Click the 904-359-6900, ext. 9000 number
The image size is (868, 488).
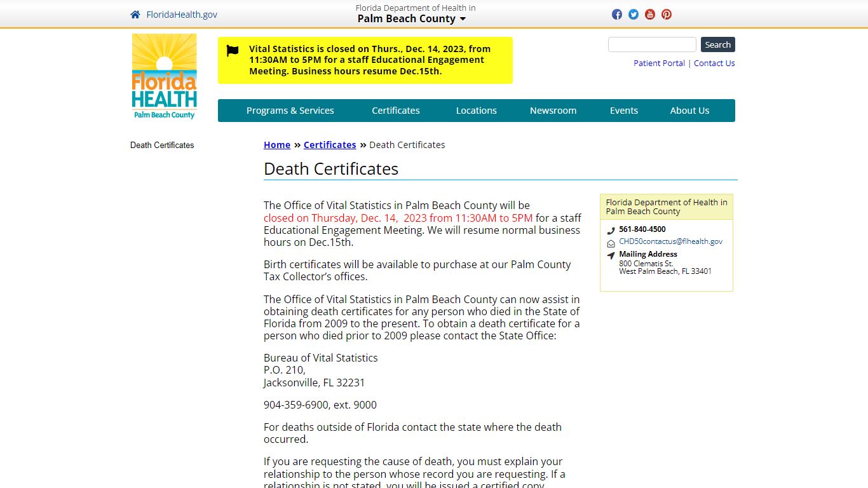320,405
